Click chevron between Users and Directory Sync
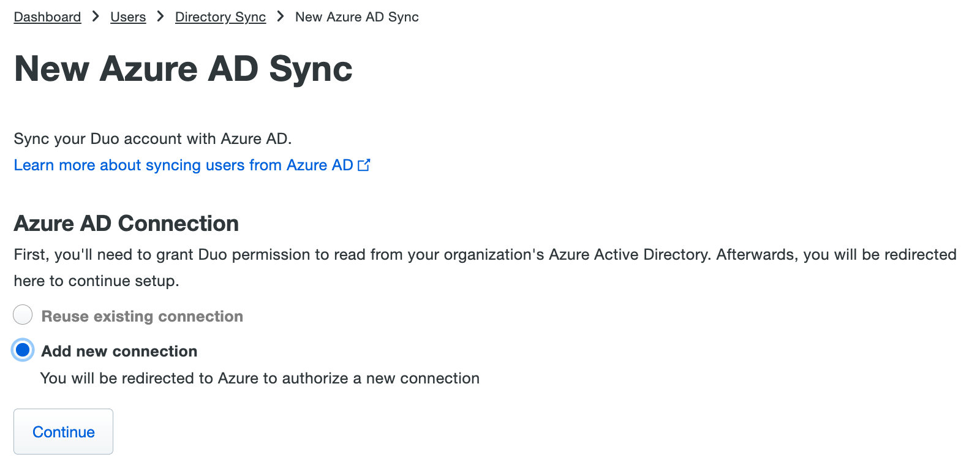This screenshot has height=468, width=980. (160, 17)
